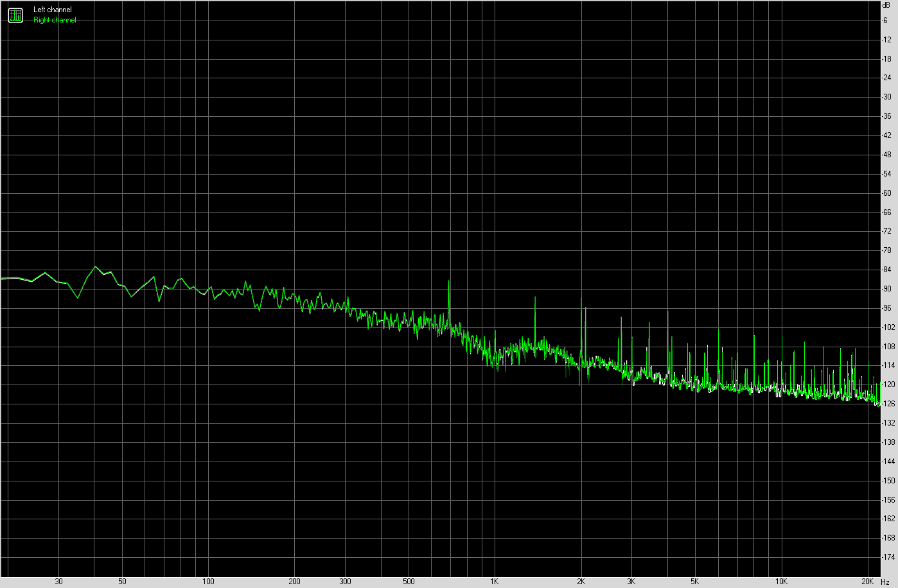The width and height of the screenshot is (898, 588).
Task: Click the -48 dB axis label
Action: click(887, 155)
